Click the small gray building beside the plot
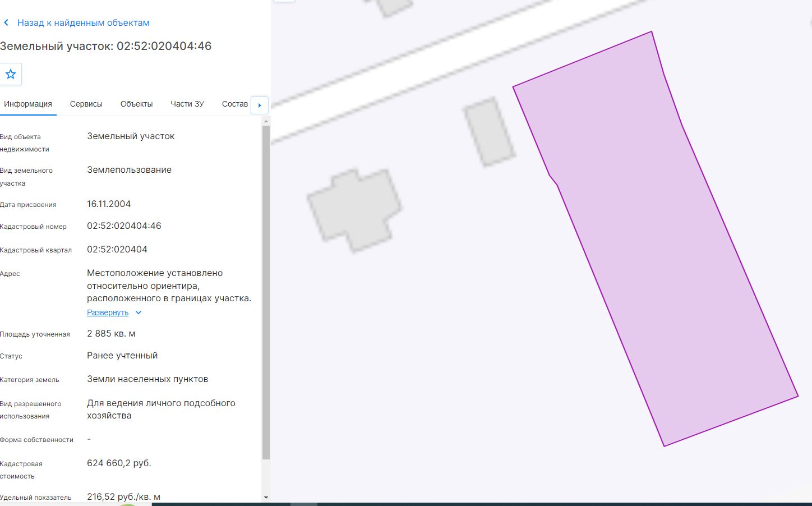Viewport: 812px width, 506px height. [x=490, y=132]
